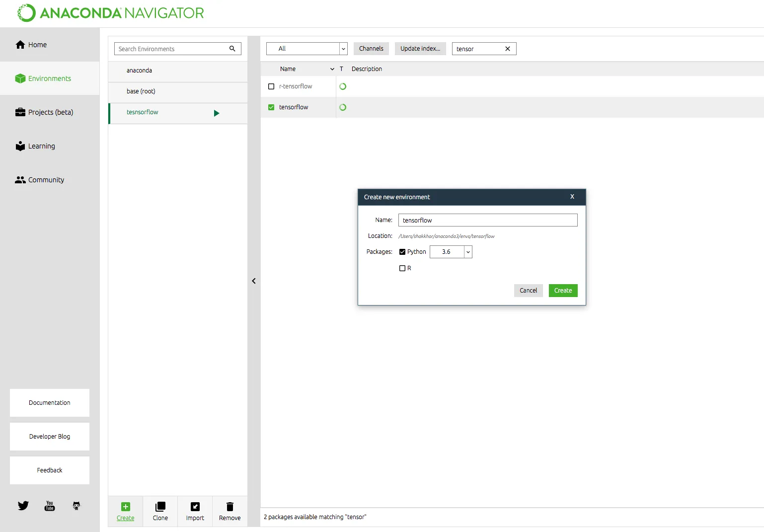This screenshot has height=532, width=764.
Task: Confirm with the green Create button
Action: pyautogui.click(x=563, y=291)
